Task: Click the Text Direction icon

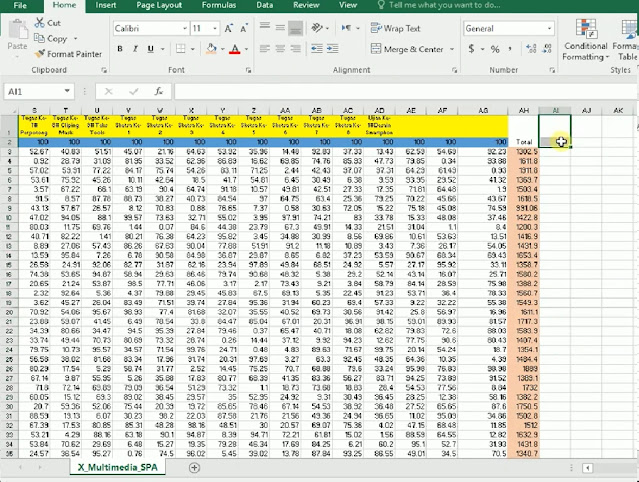Action: pos(346,28)
